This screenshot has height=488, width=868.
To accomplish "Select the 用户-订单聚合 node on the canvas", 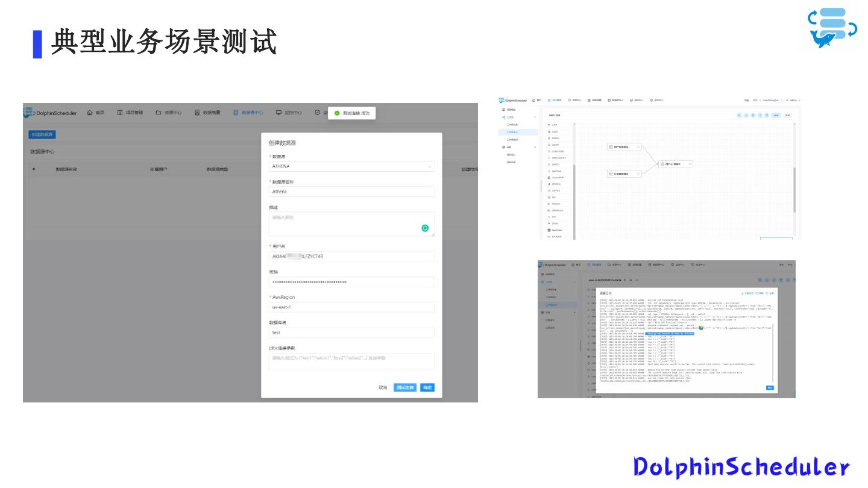I will pos(676,164).
